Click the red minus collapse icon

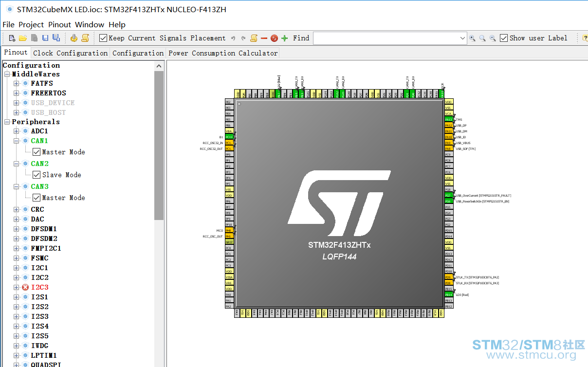pos(264,38)
